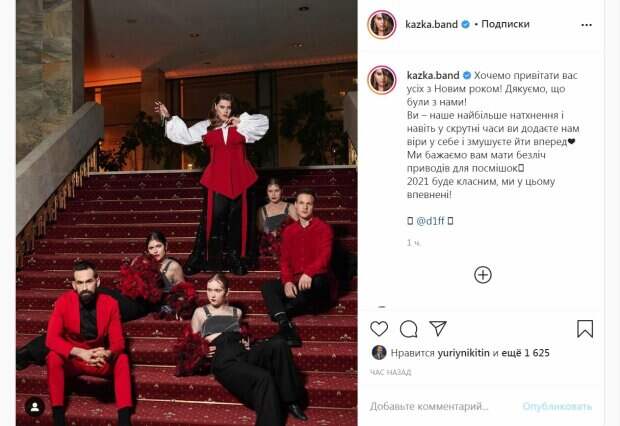Click the band photo on staircase
The image size is (620, 426).
click(187, 213)
